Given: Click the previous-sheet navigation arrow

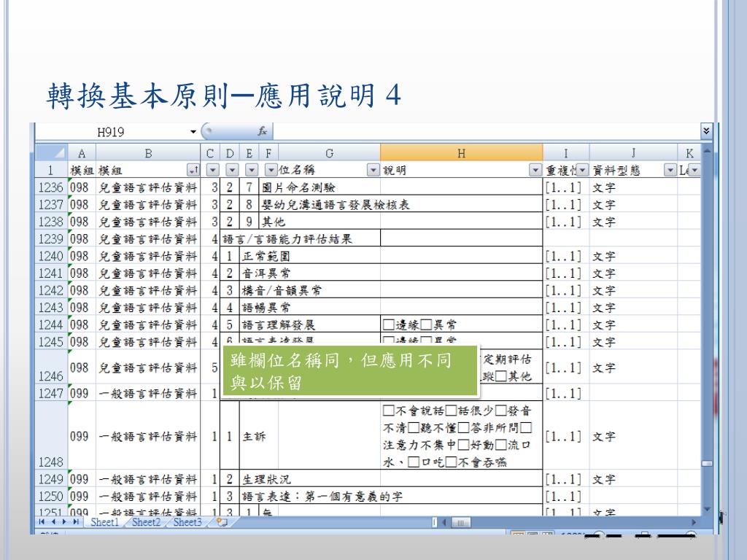Looking at the screenshot, I should click(x=53, y=522).
